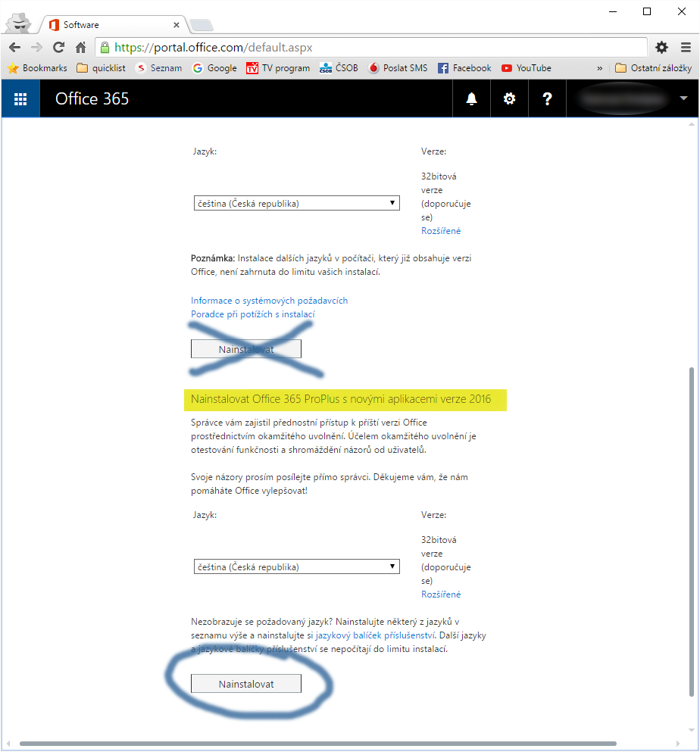Open Poradce při potížích s instalací link
This screenshot has width=700, height=752.
[253, 314]
